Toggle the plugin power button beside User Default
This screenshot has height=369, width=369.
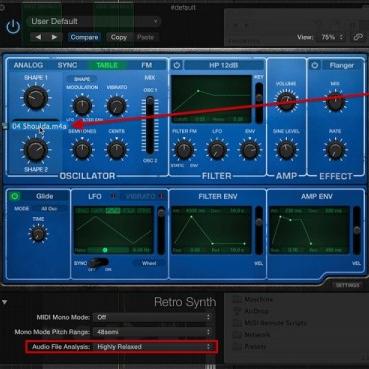tap(13, 27)
